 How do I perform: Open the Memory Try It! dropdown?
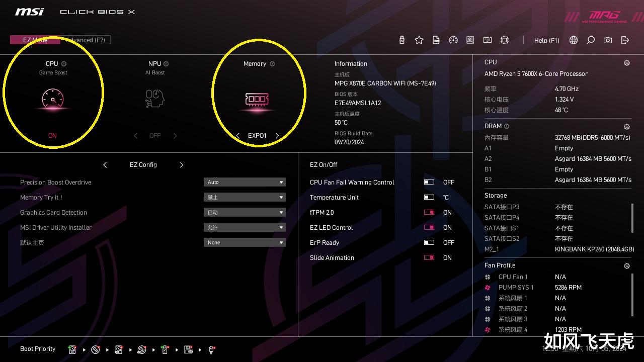click(x=245, y=197)
